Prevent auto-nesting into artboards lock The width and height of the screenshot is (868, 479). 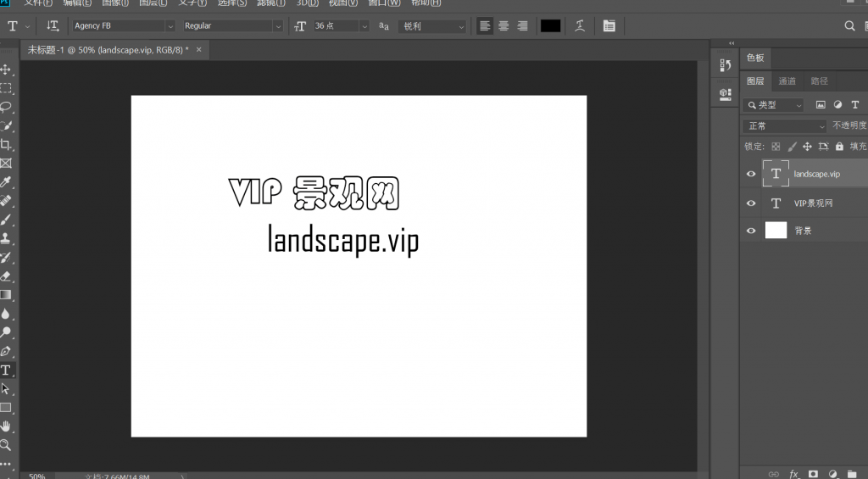coord(823,147)
